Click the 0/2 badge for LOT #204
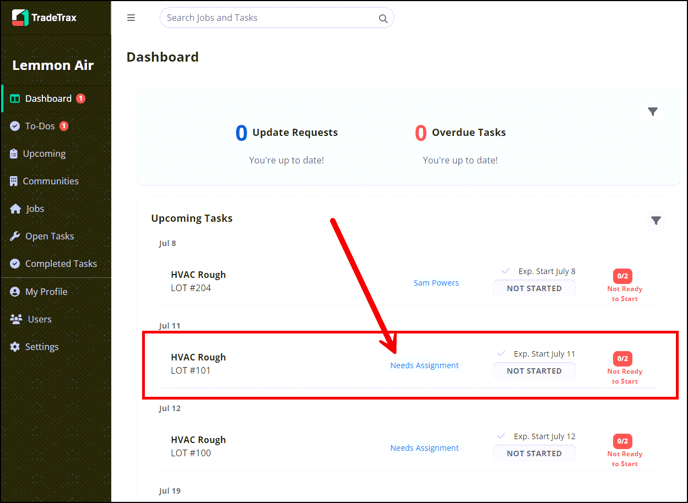Image resolution: width=688 pixels, height=503 pixels. [623, 276]
